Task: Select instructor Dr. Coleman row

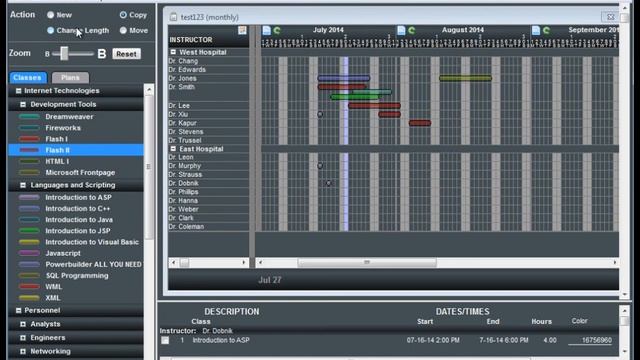Action: pyautogui.click(x=209, y=227)
